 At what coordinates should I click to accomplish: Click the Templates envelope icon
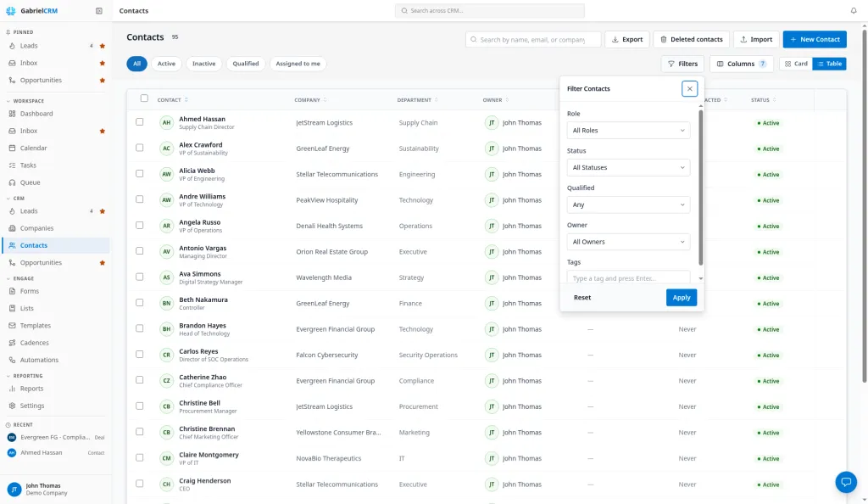click(x=12, y=325)
